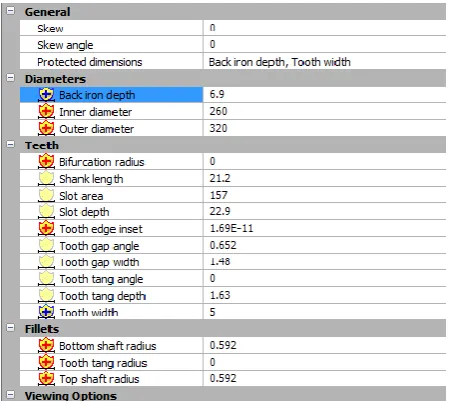Select the Skew property label
455x408 pixels.
pyautogui.click(x=50, y=28)
